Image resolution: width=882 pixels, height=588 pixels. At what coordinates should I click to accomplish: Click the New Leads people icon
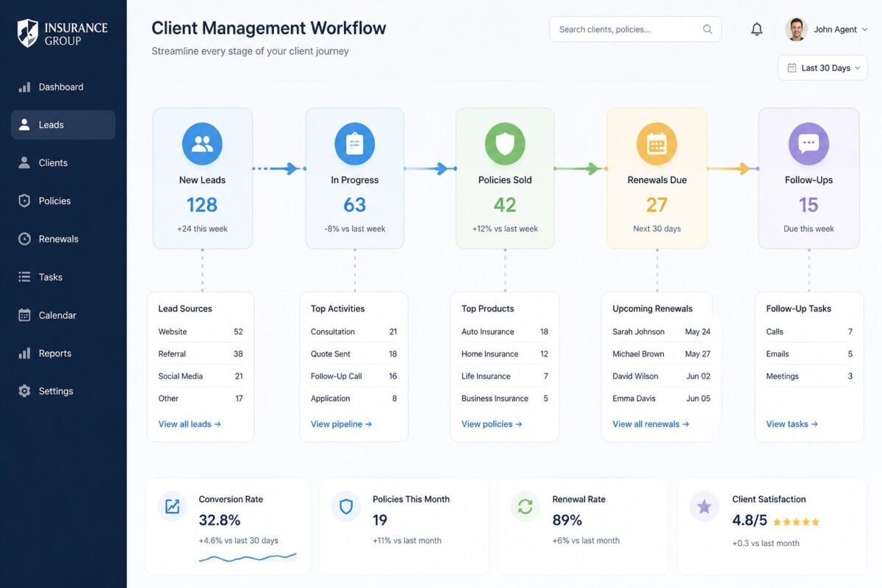click(202, 143)
